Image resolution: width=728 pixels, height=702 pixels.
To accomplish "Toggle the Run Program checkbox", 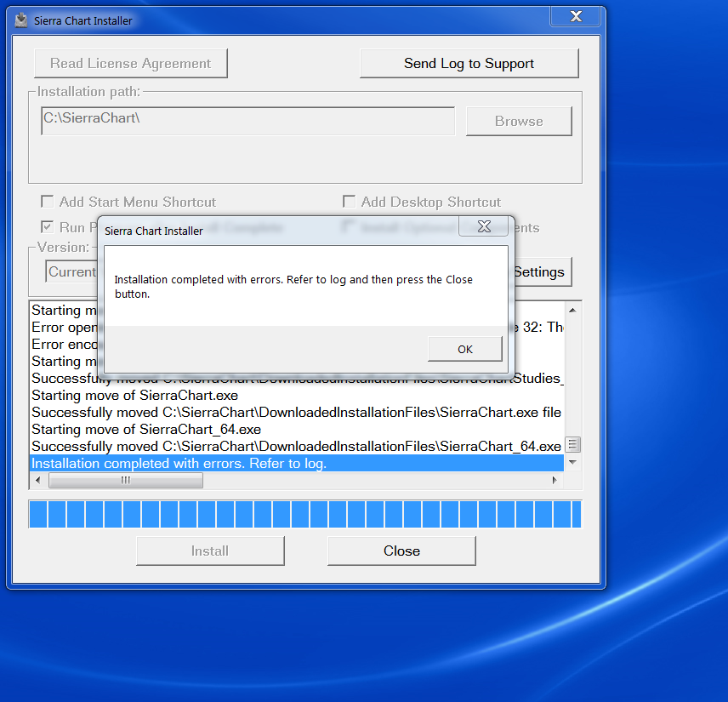I will [x=47, y=226].
